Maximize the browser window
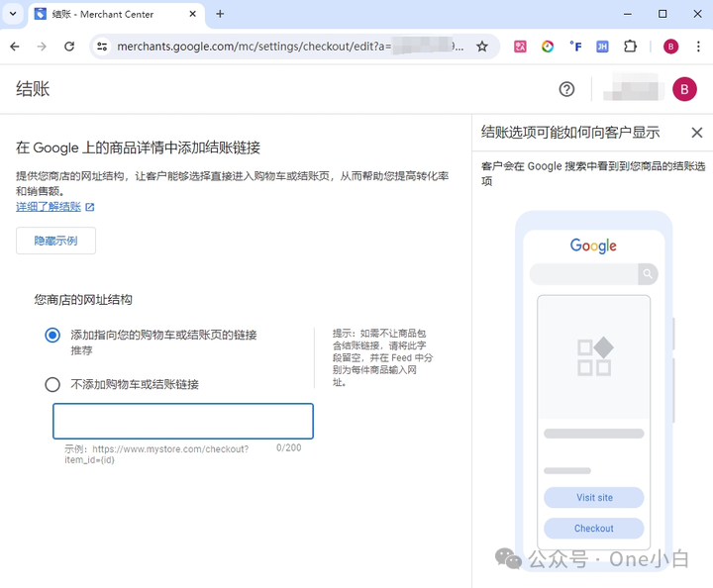 click(x=662, y=14)
